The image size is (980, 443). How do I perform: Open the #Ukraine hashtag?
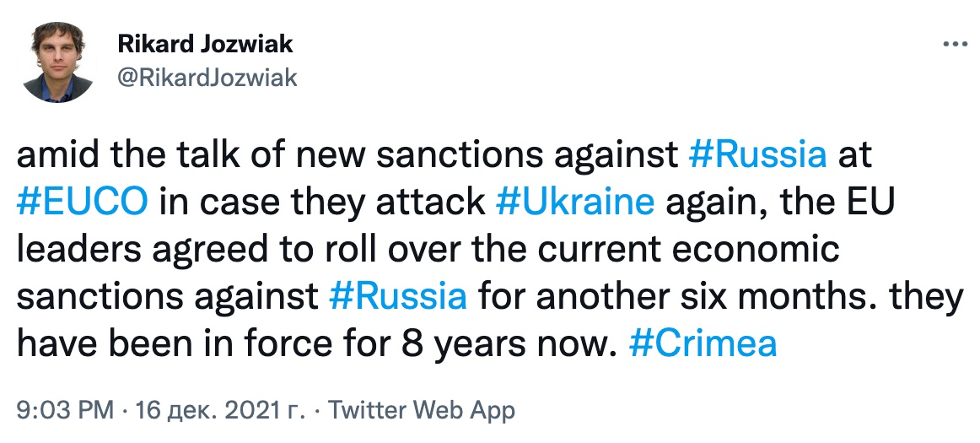574,203
